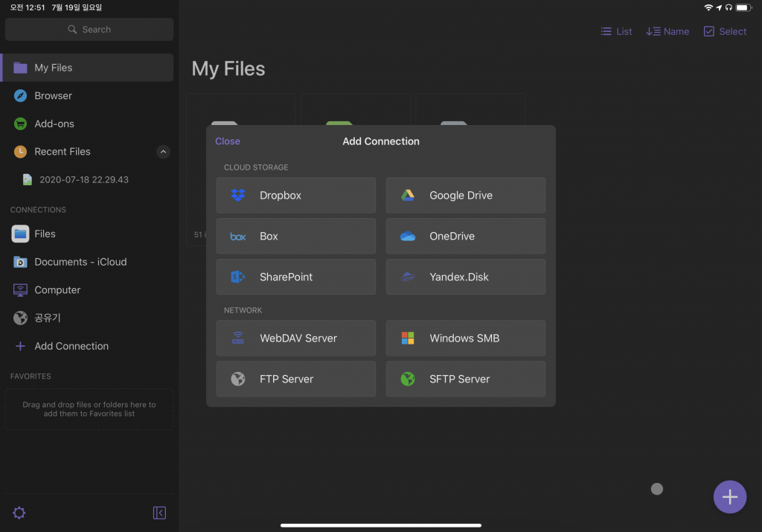
Task: Set up an FTP Server connection
Action: [x=295, y=379]
